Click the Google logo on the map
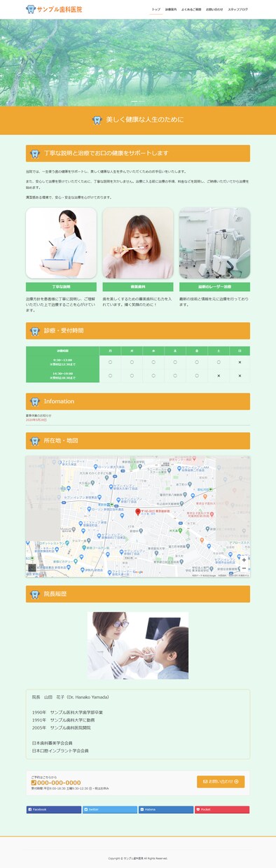Viewport: 276px width, 868px height. tap(138, 572)
